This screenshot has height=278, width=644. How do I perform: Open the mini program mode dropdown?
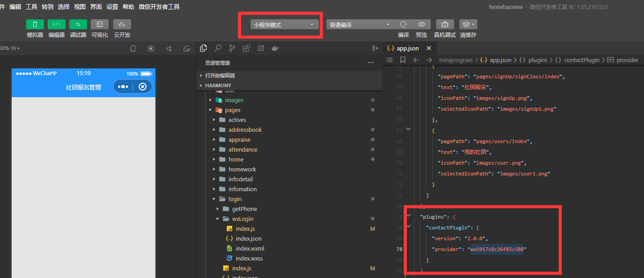284,25
